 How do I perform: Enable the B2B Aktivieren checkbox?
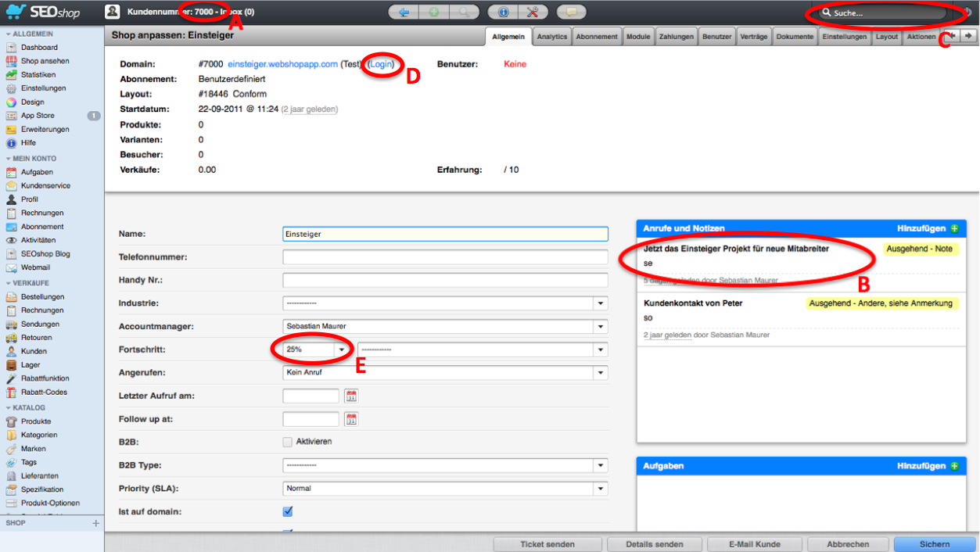287,442
